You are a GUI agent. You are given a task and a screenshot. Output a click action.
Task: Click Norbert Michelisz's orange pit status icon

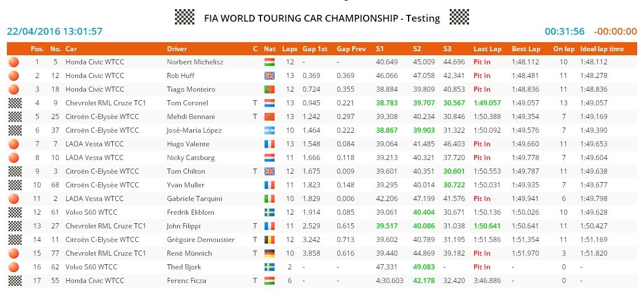(x=14, y=62)
